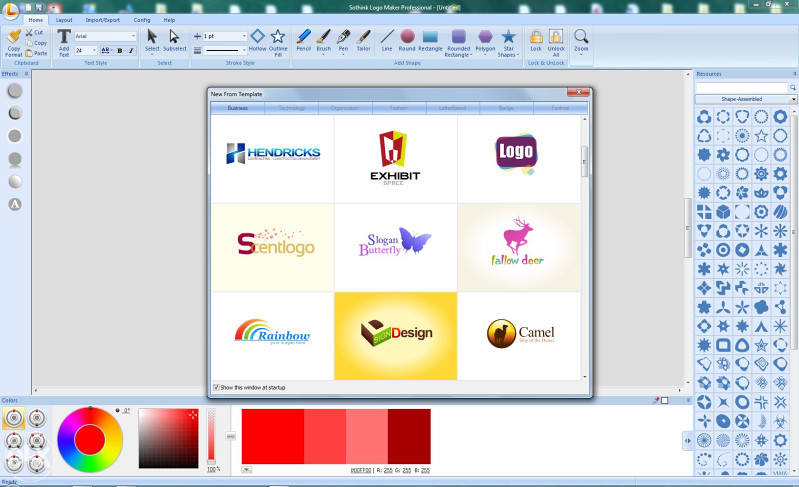
Task: Toggle Show this window at startup checkbox
Action: (216, 387)
